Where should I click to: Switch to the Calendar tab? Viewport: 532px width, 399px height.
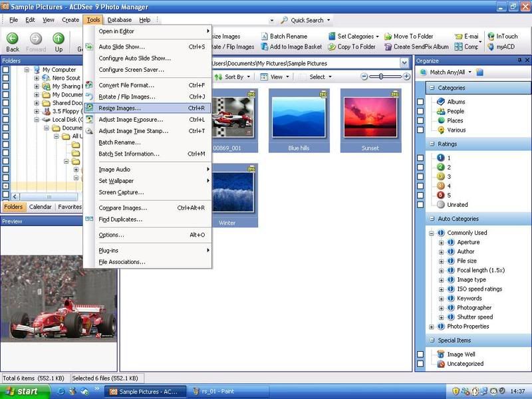click(41, 207)
